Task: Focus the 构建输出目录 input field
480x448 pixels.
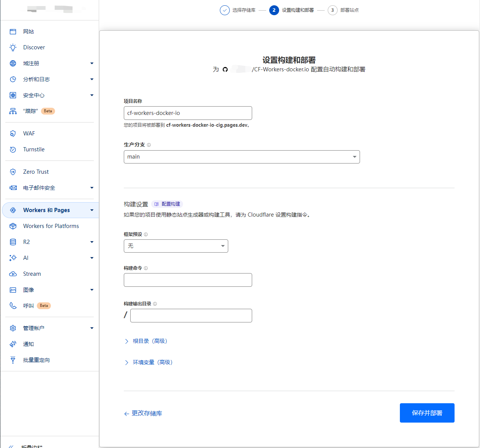Action: coord(191,316)
